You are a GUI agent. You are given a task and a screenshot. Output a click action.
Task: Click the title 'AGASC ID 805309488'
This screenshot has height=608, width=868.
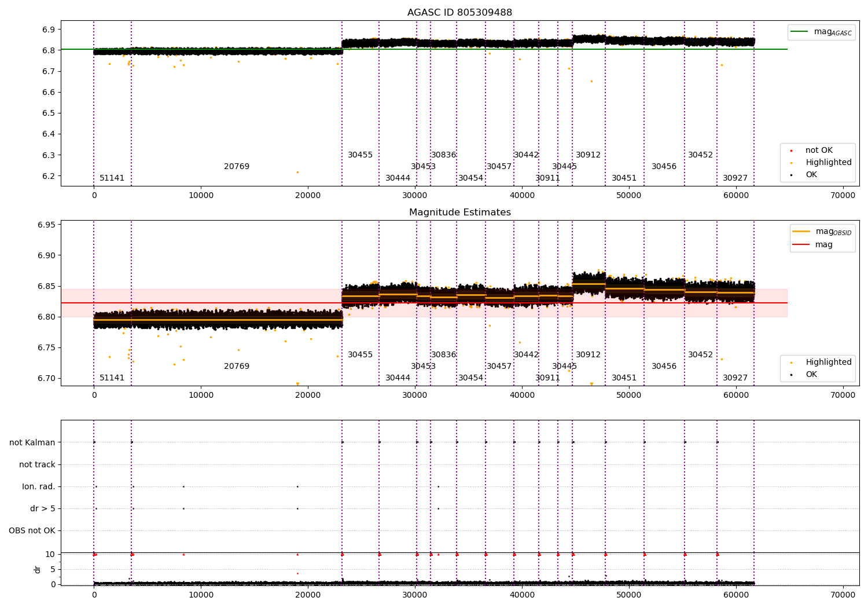pos(459,13)
